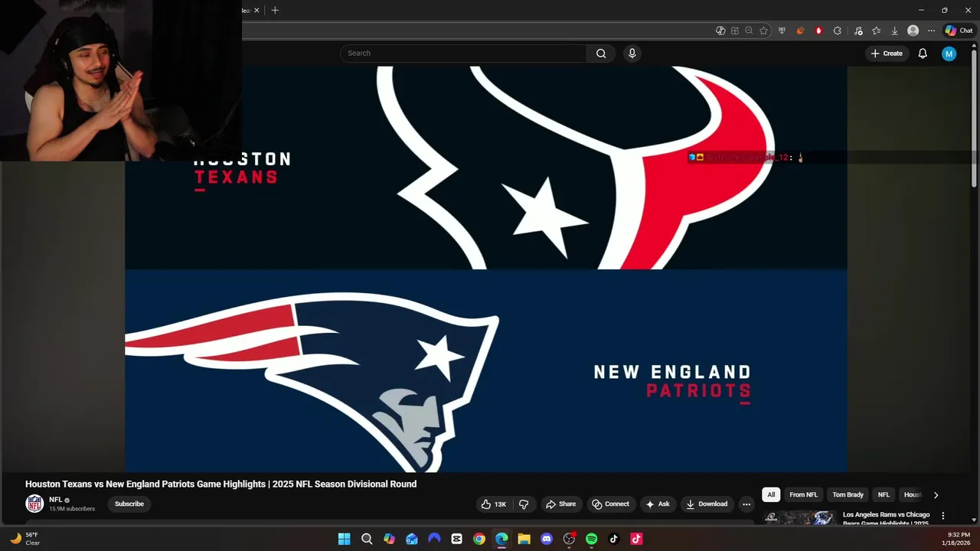Add page to favorites star icon

[x=763, y=31]
